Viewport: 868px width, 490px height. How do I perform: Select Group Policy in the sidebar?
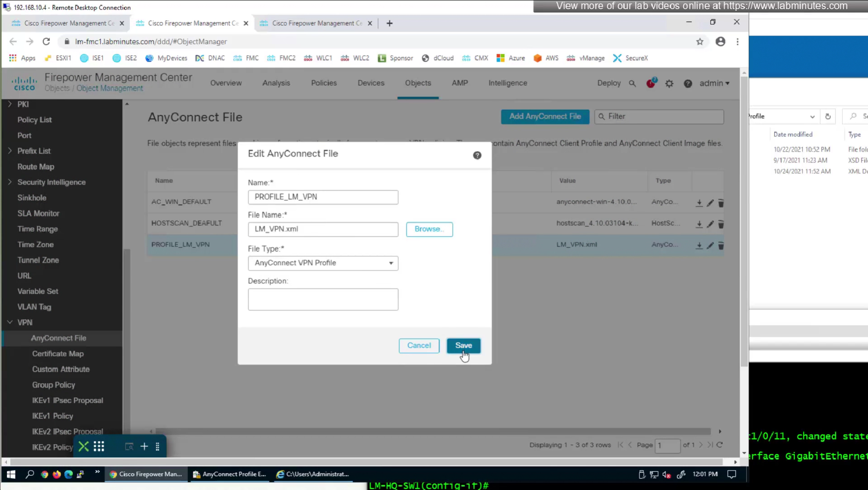[x=54, y=384]
